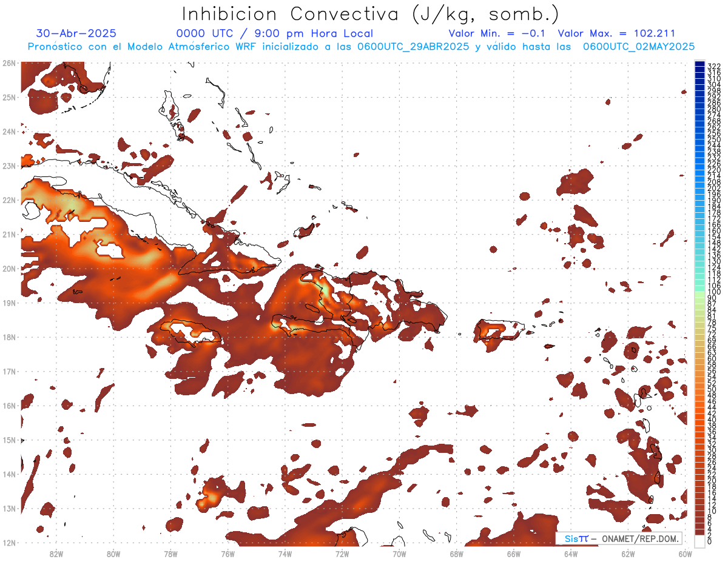
Task: Click the '70W' longitude label
Action: (x=399, y=554)
